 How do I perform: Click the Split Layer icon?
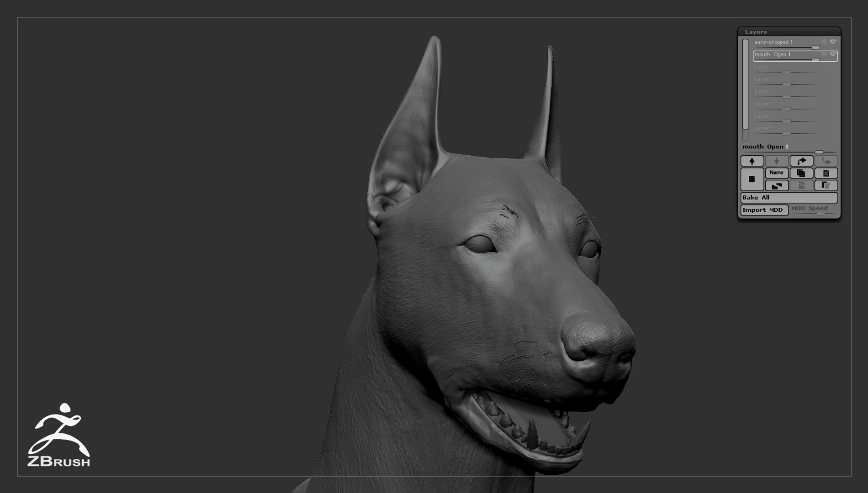[x=777, y=185]
